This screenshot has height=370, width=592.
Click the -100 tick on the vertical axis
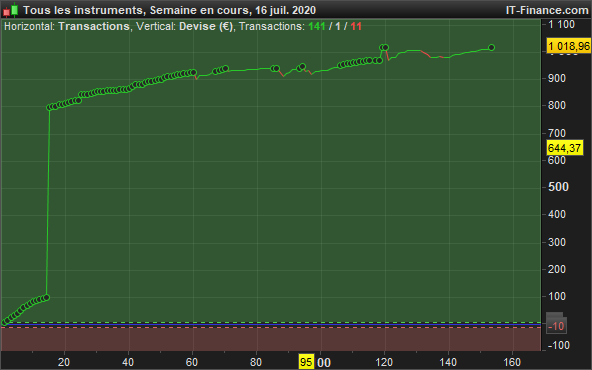coord(559,345)
